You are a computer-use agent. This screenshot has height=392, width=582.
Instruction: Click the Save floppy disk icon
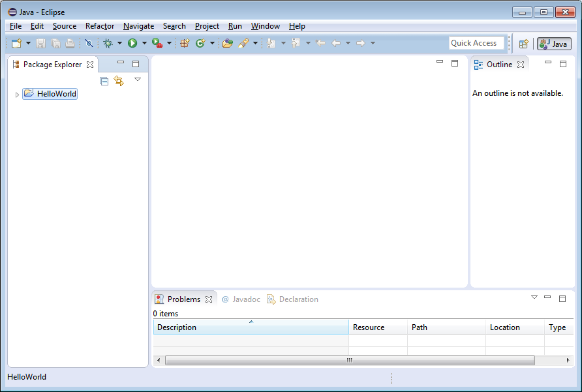click(x=40, y=44)
